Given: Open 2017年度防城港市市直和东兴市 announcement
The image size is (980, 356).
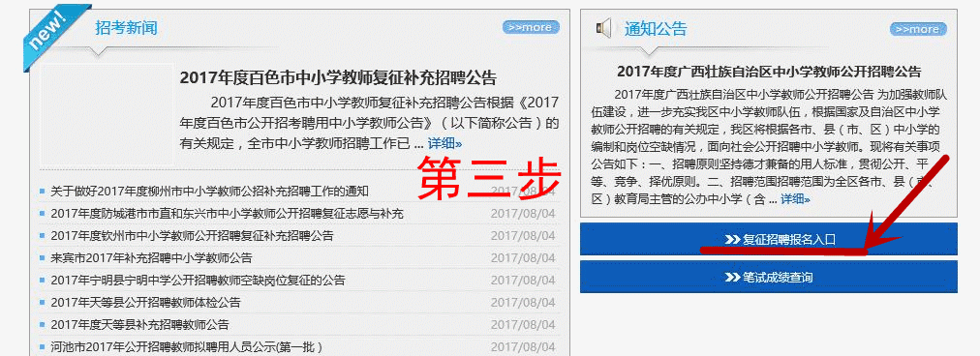Looking at the screenshot, I should [x=228, y=214].
